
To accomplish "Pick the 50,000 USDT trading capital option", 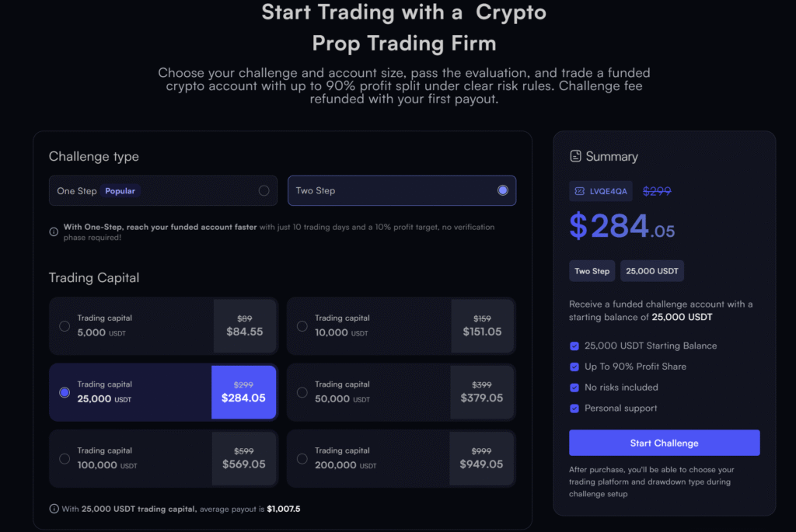I will click(302, 392).
